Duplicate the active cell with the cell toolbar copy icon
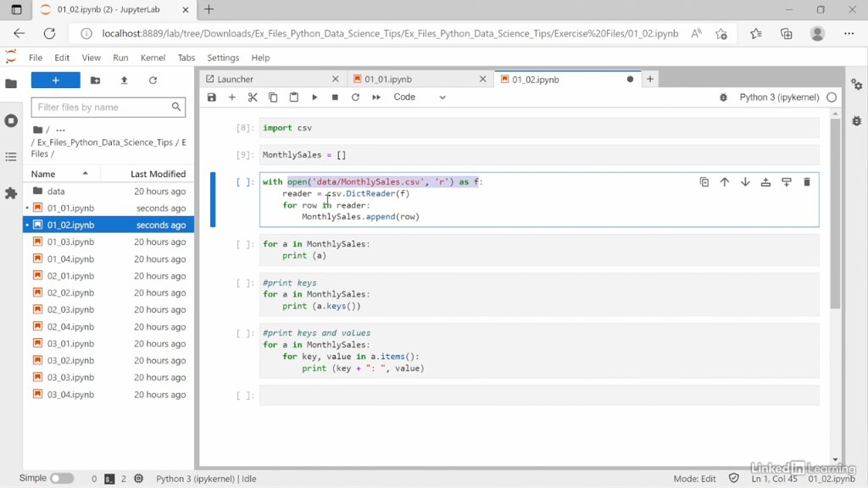This screenshot has width=868, height=488. tap(704, 182)
